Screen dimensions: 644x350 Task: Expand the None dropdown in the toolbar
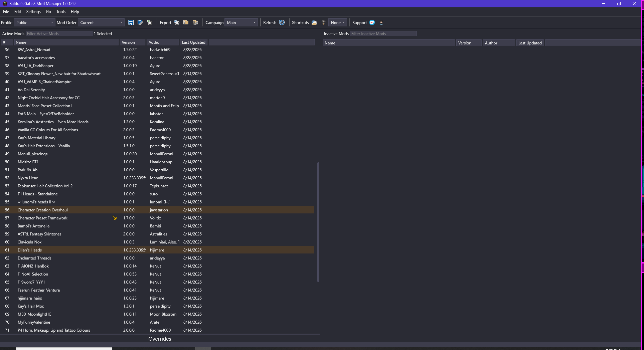pos(338,22)
